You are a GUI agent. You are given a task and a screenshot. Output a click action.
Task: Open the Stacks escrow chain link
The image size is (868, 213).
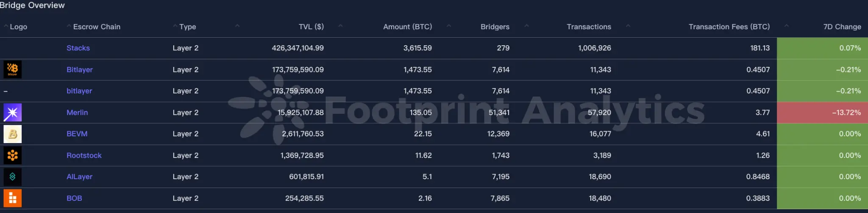(78, 48)
